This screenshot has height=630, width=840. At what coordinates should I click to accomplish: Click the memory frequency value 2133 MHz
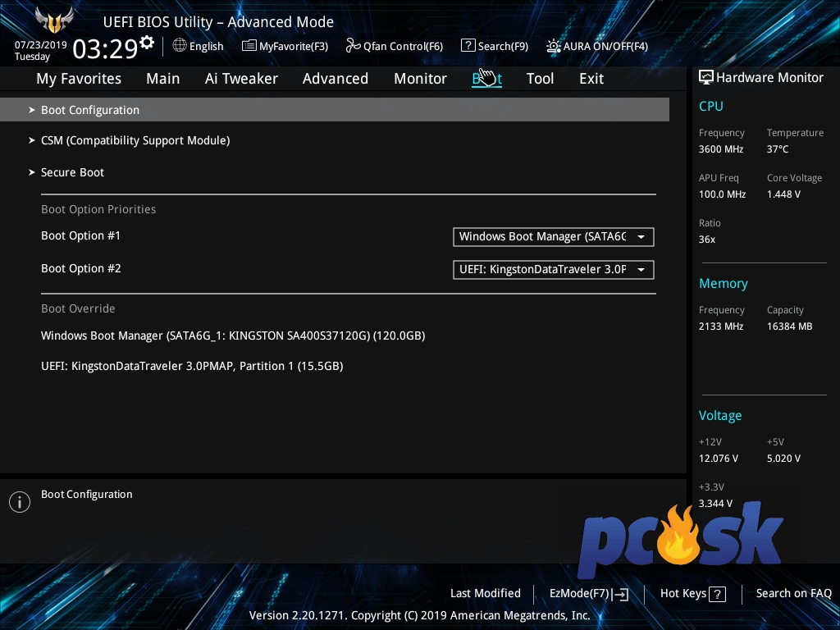(721, 326)
